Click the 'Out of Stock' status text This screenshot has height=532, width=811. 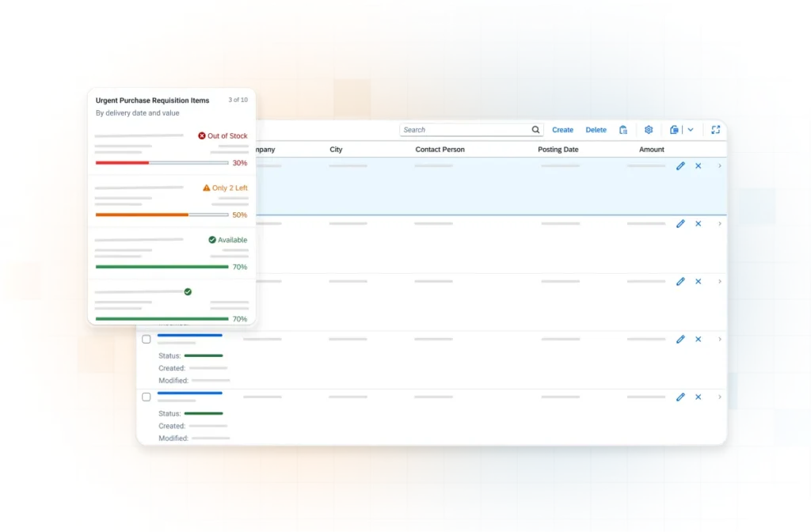[x=227, y=136]
